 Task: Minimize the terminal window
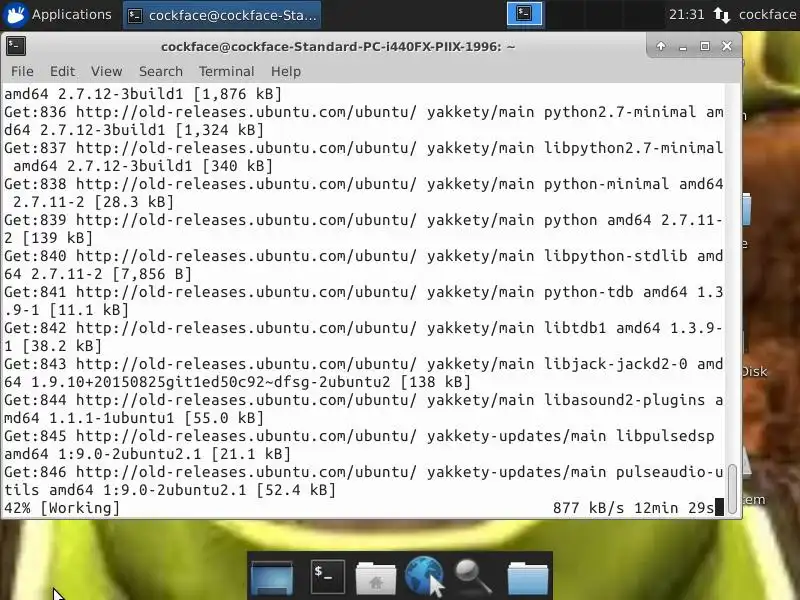click(x=683, y=47)
